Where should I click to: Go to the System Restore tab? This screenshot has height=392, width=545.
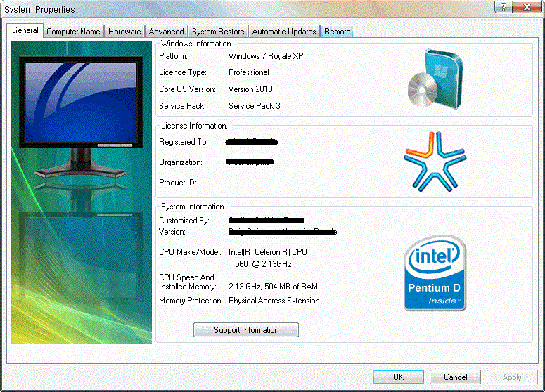218,32
